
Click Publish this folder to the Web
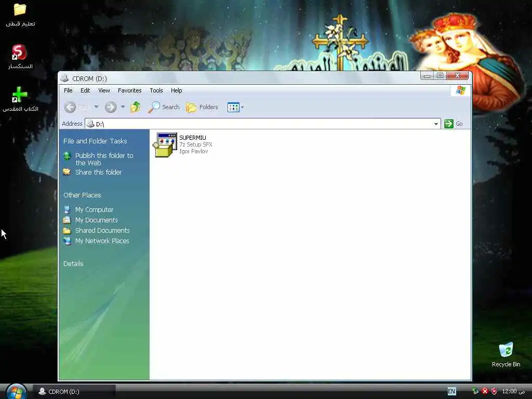pos(104,159)
